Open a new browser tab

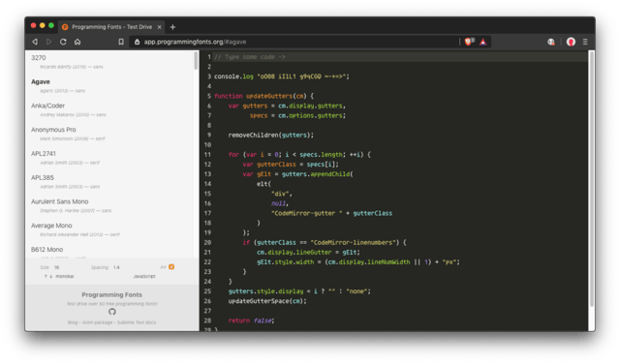pos(172,27)
